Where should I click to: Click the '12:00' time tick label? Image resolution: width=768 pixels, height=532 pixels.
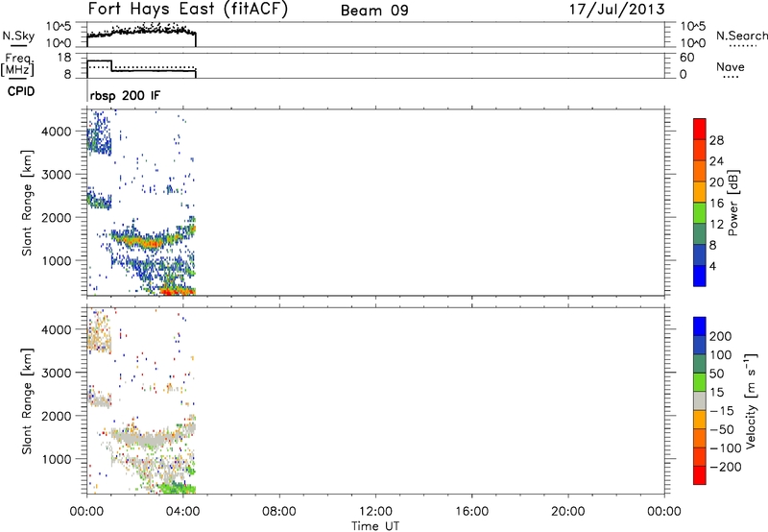point(375,512)
